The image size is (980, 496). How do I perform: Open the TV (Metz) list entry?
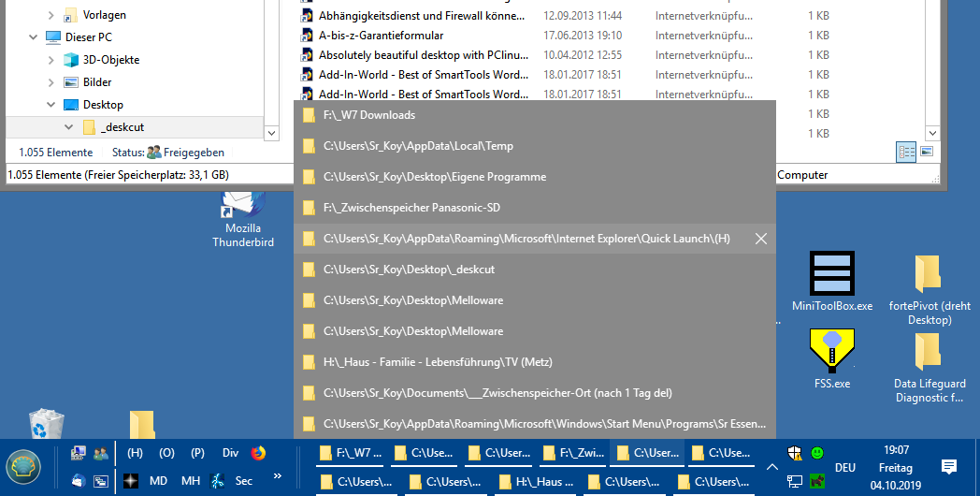(x=534, y=362)
